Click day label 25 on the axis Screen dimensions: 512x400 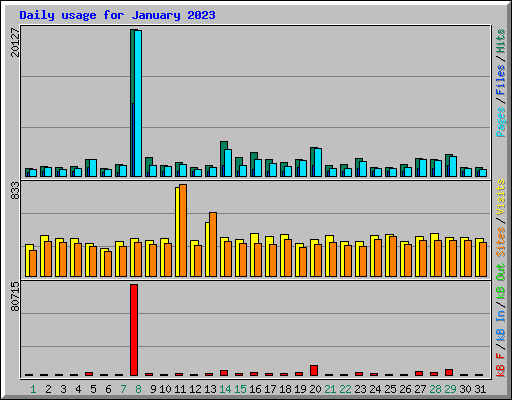pos(390,389)
